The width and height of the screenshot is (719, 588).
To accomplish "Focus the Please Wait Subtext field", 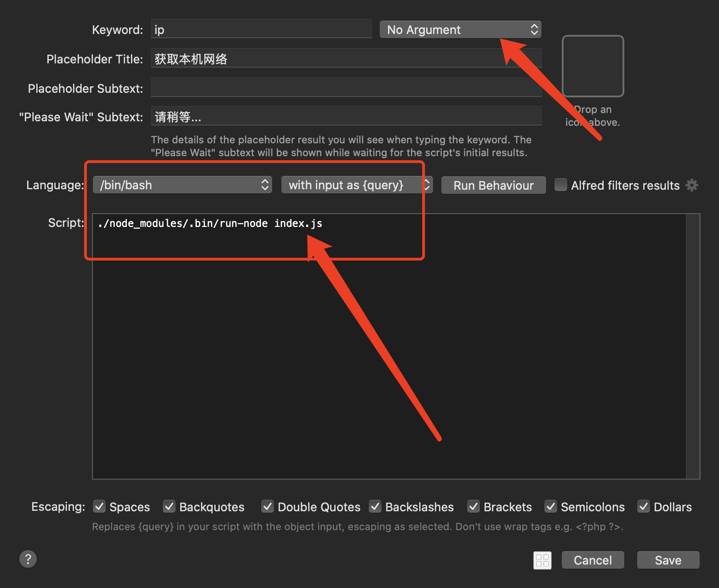I will (x=346, y=116).
